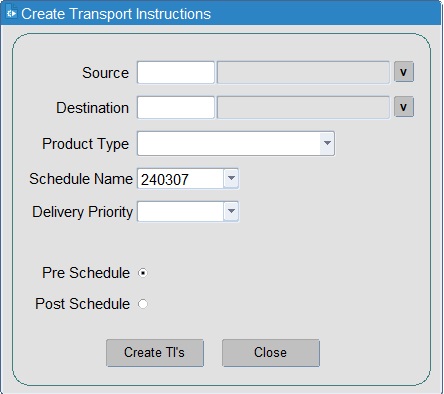Focus the Destination code input field
The image size is (444, 394).
[x=176, y=107]
